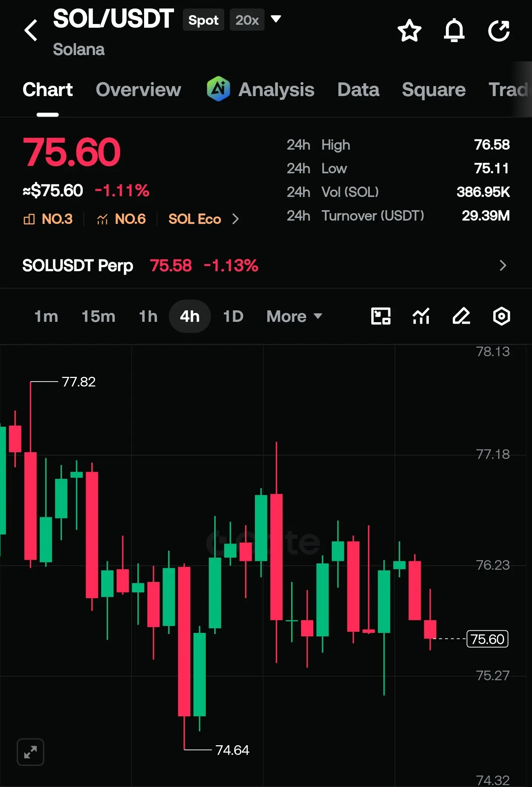
Task: Select the 1D timeframe
Action: pyautogui.click(x=233, y=316)
